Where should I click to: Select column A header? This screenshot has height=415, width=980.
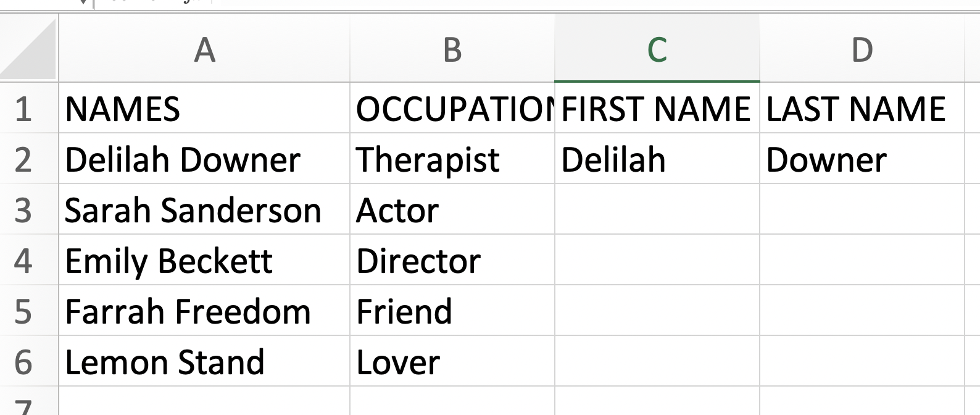(x=204, y=48)
